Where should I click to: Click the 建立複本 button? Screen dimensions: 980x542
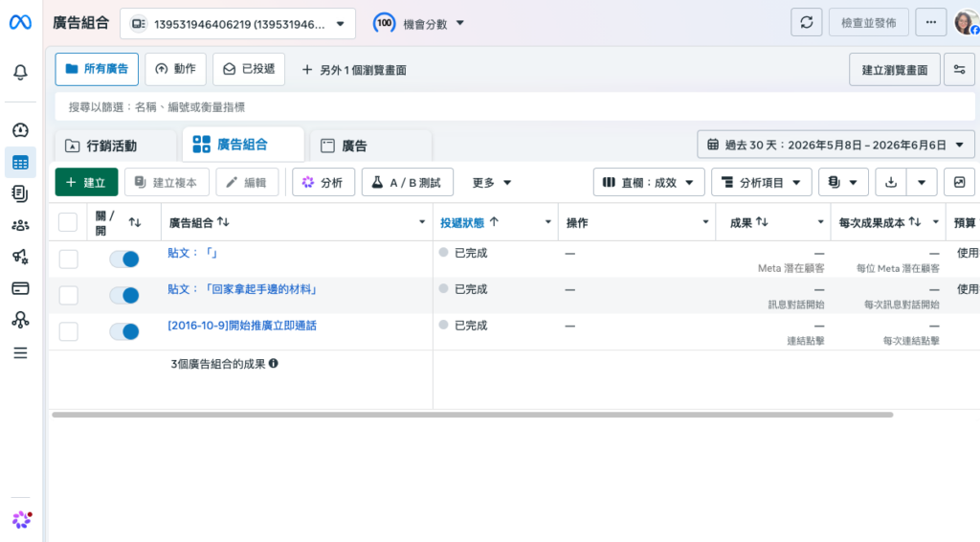click(167, 183)
